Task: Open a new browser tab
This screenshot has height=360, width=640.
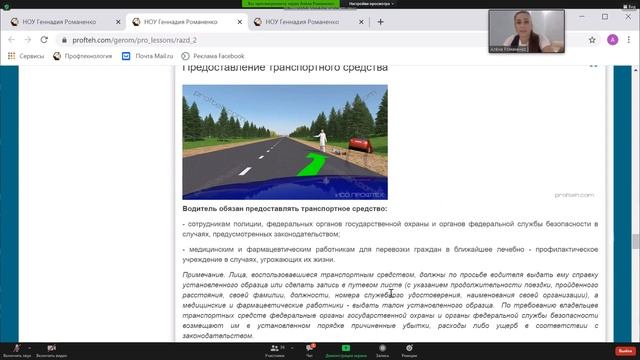Action: tap(380, 22)
